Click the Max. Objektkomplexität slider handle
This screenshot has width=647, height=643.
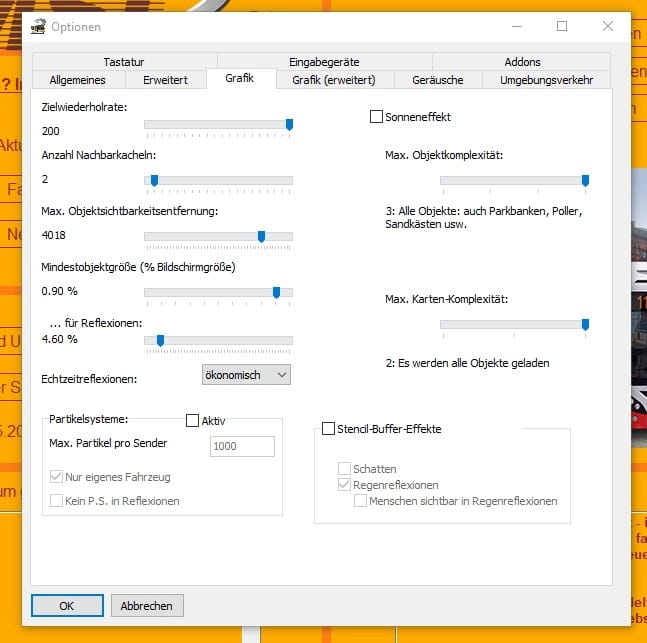[x=585, y=180]
